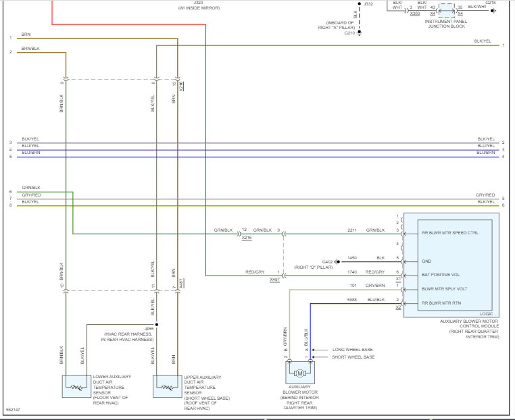Click the 'X2' connector label on the module
The width and height of the screenshot is (515, 420).
[398, 307]
